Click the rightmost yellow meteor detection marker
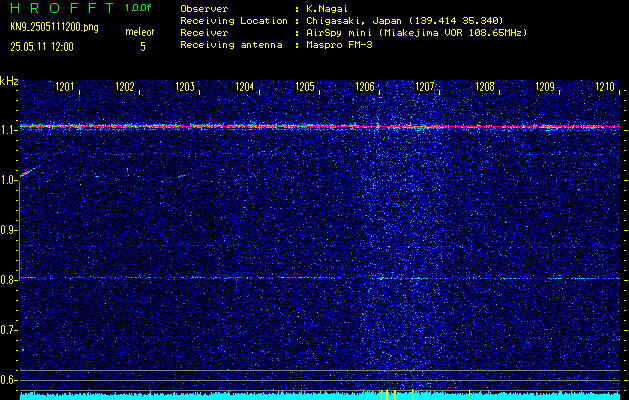629x400 pixels. [469, 394]
